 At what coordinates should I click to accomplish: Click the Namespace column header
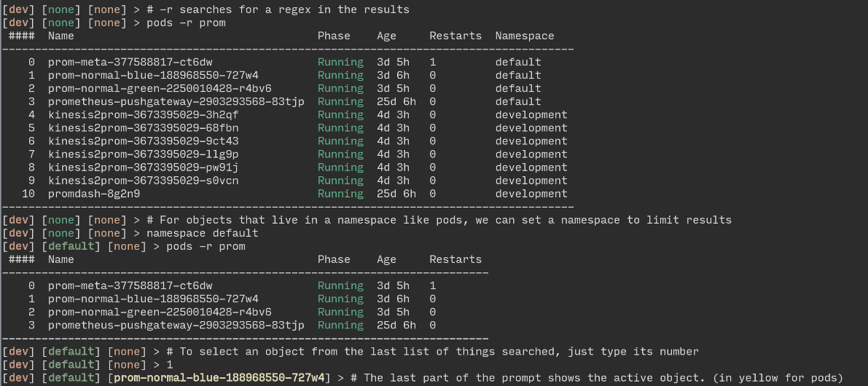[x=525, y=36]
